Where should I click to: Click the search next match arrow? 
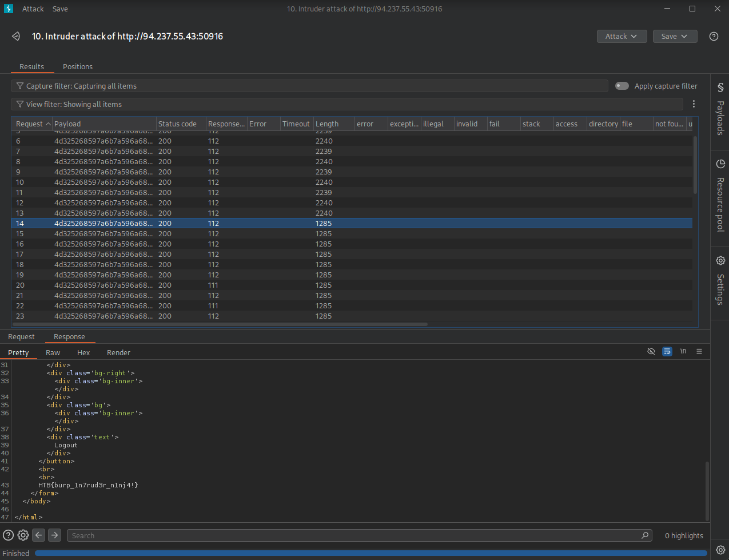(55, 535)
